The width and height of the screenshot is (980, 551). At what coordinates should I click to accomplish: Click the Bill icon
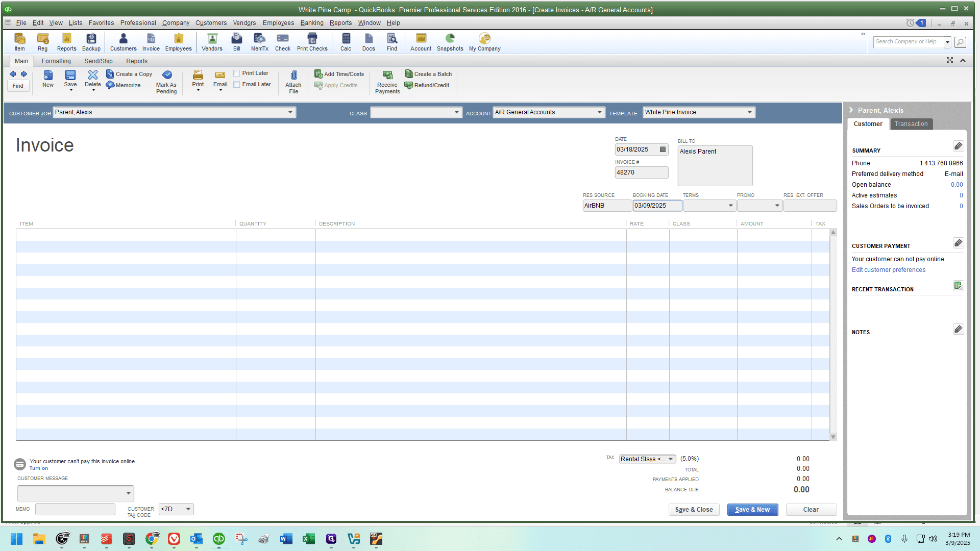click(236, 41)
